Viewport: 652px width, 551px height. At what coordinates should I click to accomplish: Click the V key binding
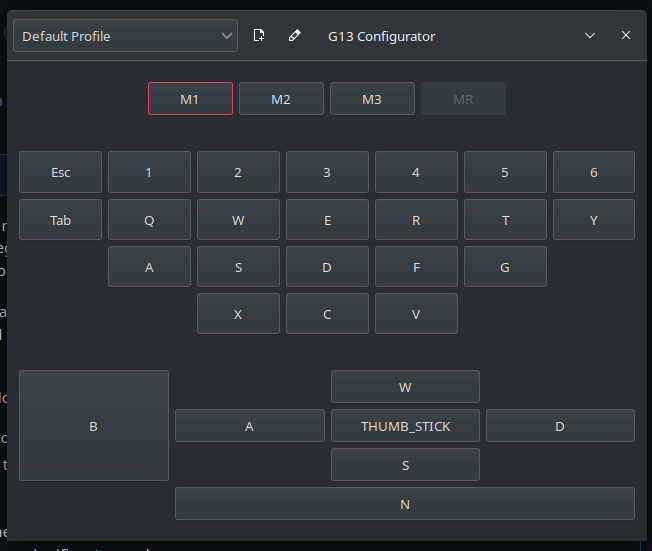pyautogui.click(x=416, y=314)
